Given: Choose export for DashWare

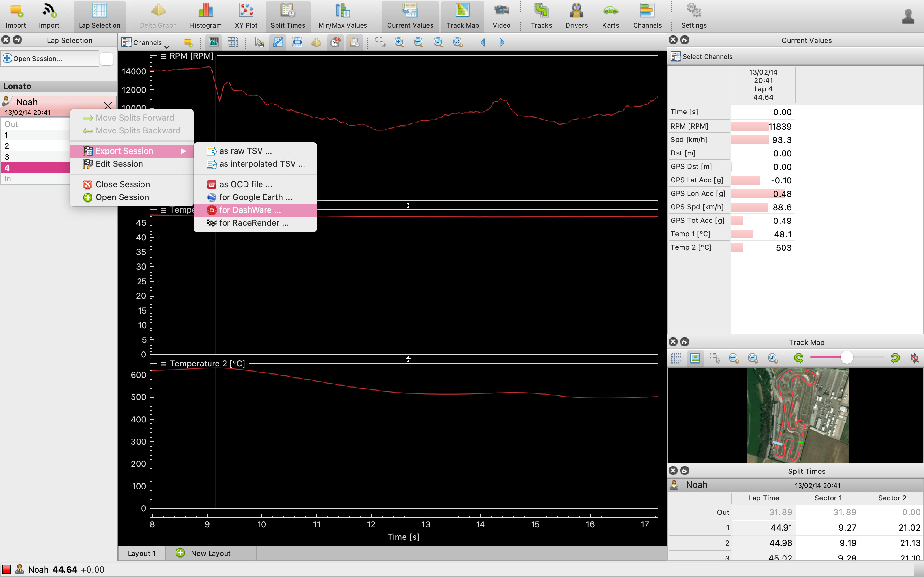Looking at the screenshot, I should click(x=250, y=210).
